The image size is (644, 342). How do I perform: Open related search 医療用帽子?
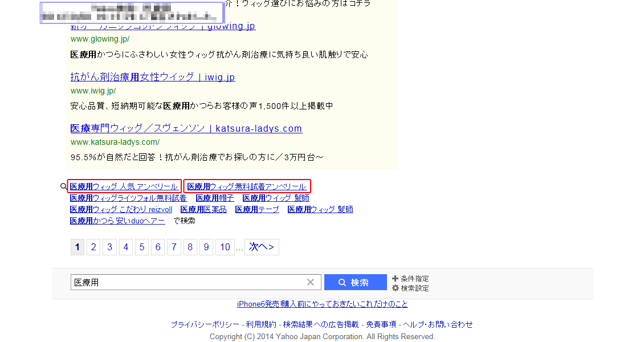click(x=215, y=198)
